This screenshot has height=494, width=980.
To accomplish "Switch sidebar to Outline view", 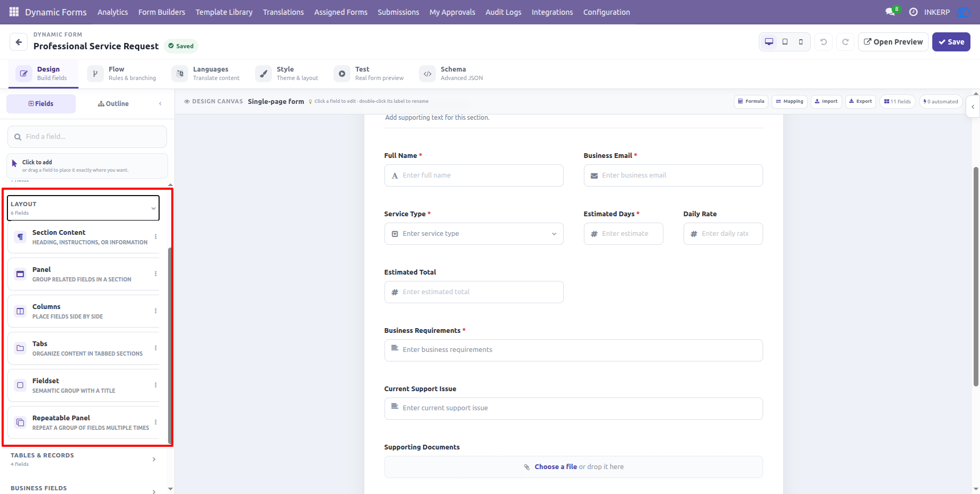I will coord(113,103).
